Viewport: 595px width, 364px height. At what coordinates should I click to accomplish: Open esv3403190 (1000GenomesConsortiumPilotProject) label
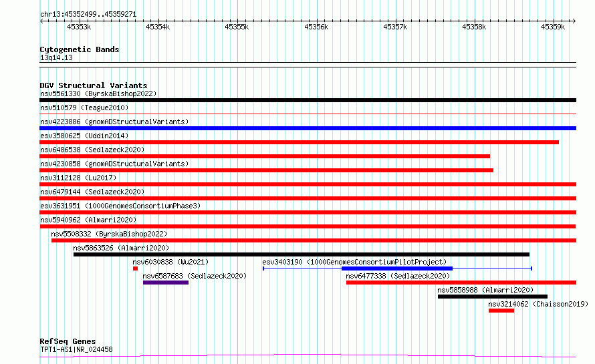click(354, 262)
